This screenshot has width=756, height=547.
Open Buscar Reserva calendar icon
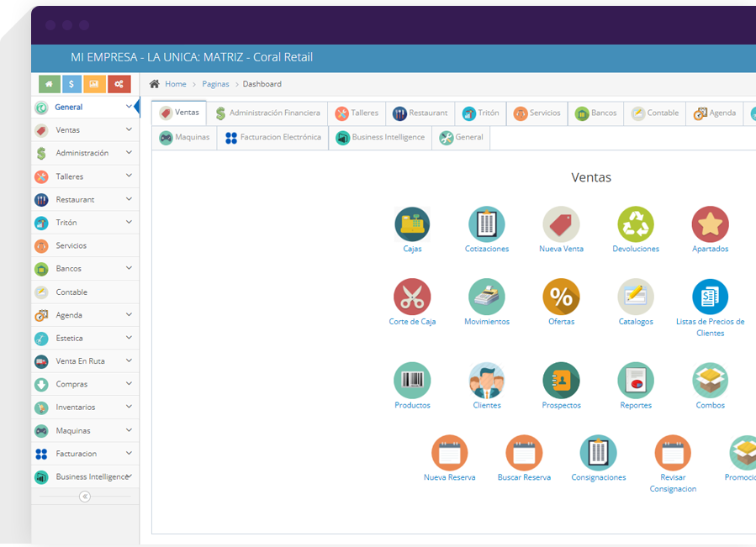tap(524, 453)
